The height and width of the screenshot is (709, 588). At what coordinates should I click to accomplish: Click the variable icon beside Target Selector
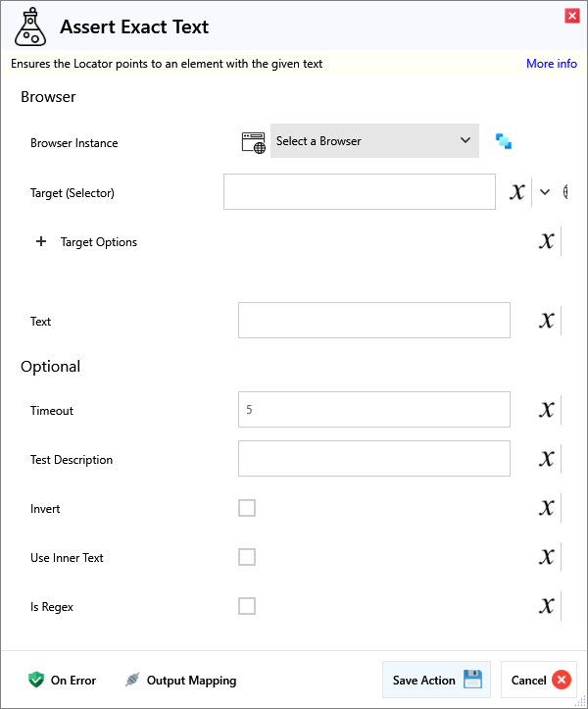517,192
